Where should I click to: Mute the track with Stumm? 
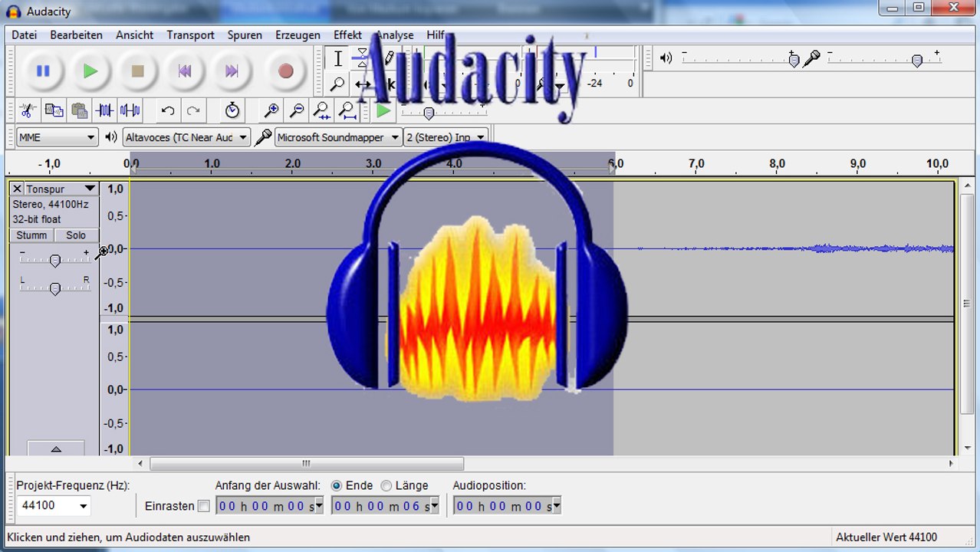point(31,235)
